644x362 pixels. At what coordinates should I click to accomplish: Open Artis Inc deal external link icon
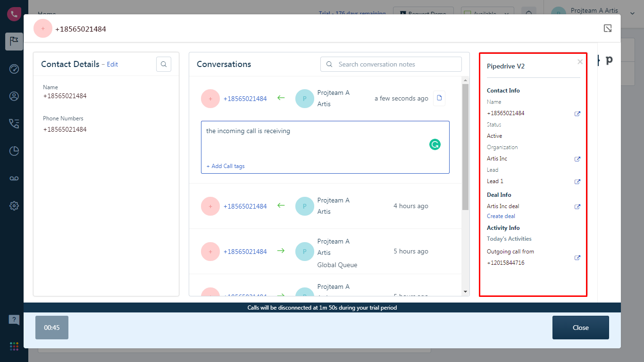tap(577, 207)
